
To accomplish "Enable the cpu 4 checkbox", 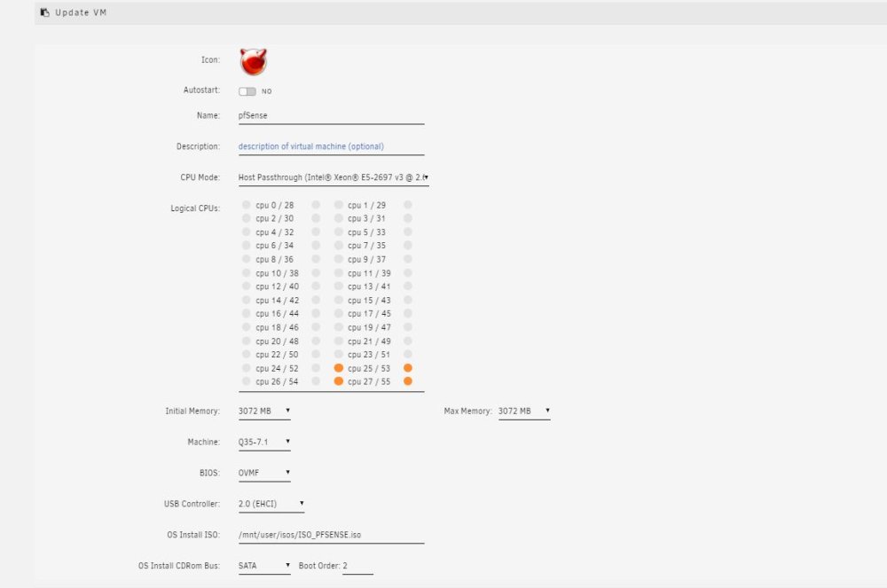I will tap(246, 231).
